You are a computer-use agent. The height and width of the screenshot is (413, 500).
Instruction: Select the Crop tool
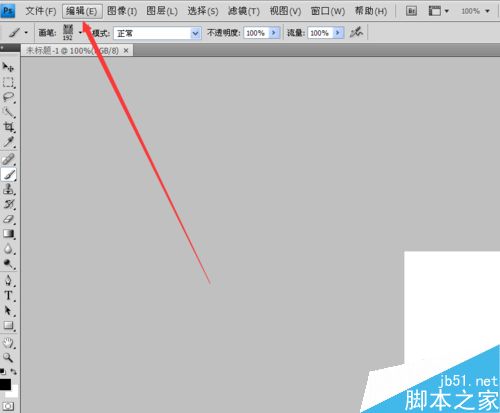click(x=8, y=127)
